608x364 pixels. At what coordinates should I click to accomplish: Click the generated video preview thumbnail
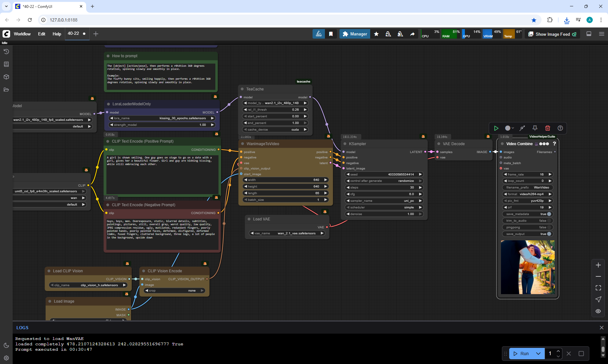pos(528,267)
